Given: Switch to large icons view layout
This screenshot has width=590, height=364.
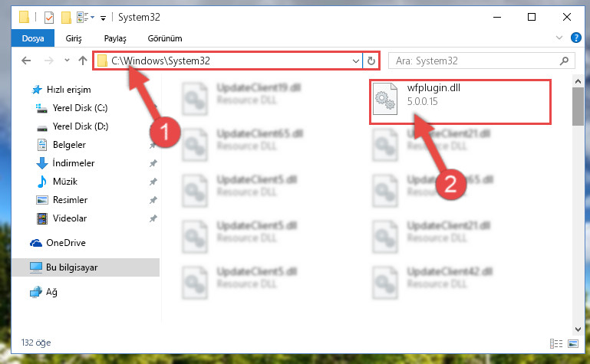Looking at the screenshot, I should pyautogui.click(x=573, y=343).
